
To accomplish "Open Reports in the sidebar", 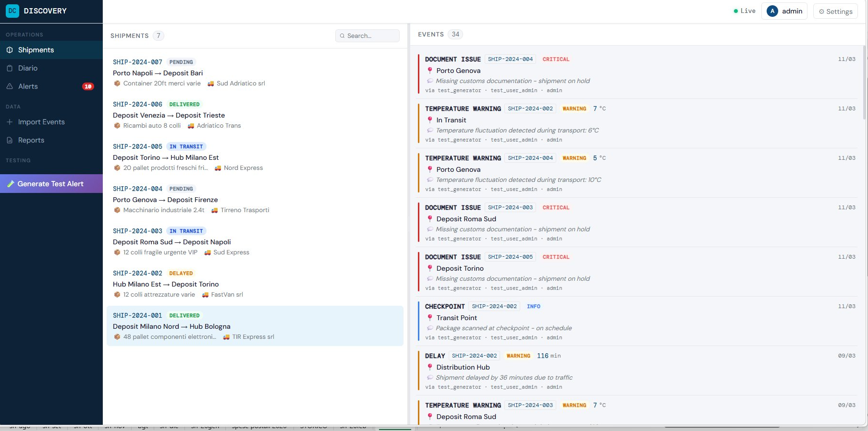I will coord(51,140).
